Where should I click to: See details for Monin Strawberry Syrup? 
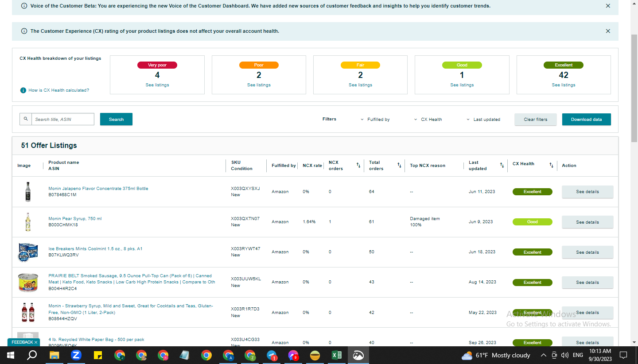(587, 312)
